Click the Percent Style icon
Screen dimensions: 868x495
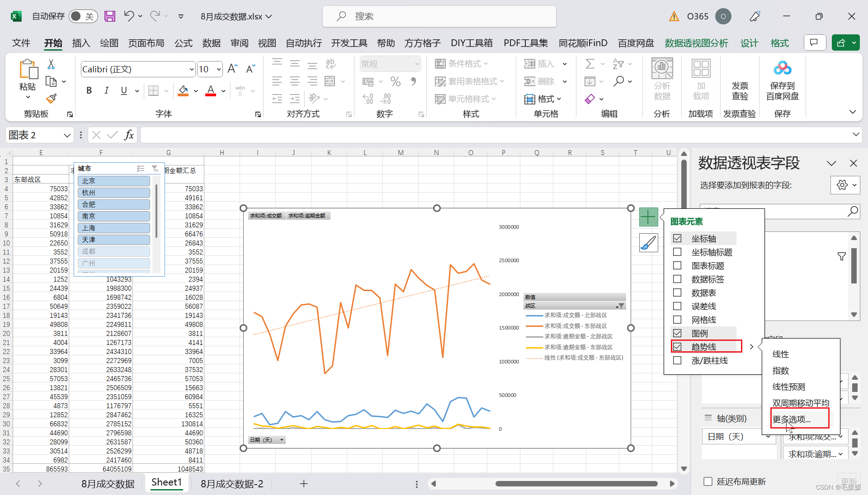click(x=396, y=81)
